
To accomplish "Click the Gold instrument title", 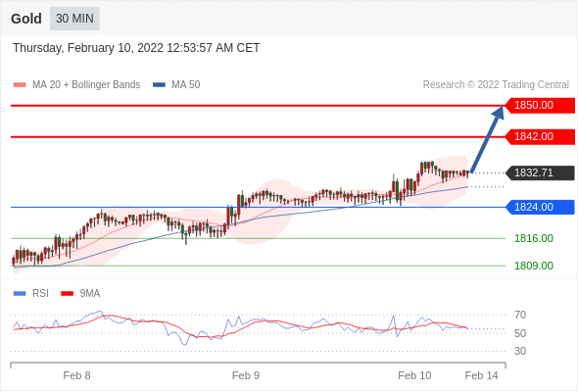I will [26, 19].
